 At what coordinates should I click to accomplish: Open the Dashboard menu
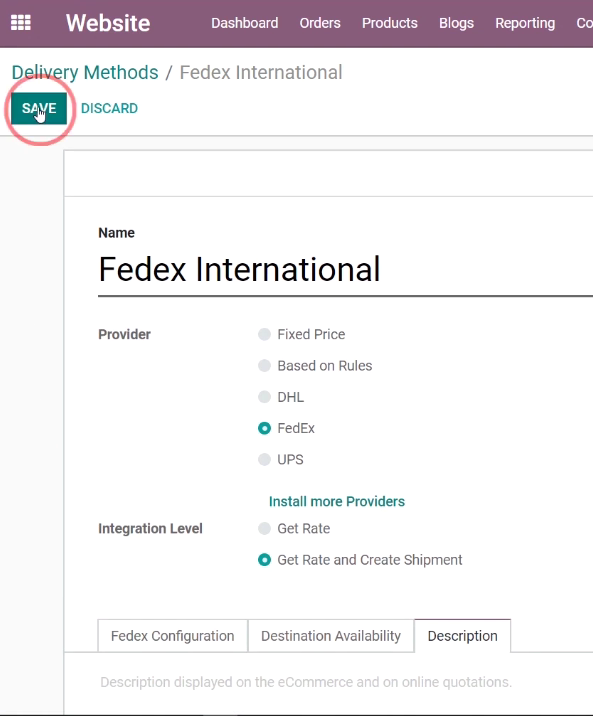(x=244, y=23)
